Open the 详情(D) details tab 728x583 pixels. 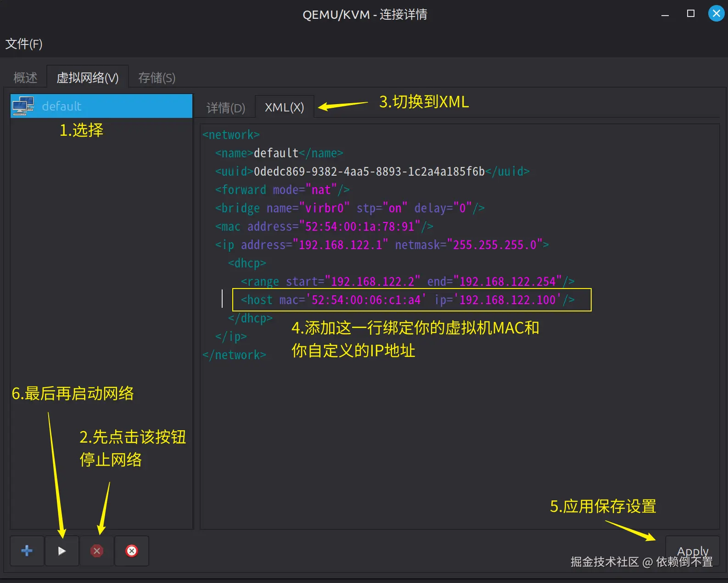[225, 108]
